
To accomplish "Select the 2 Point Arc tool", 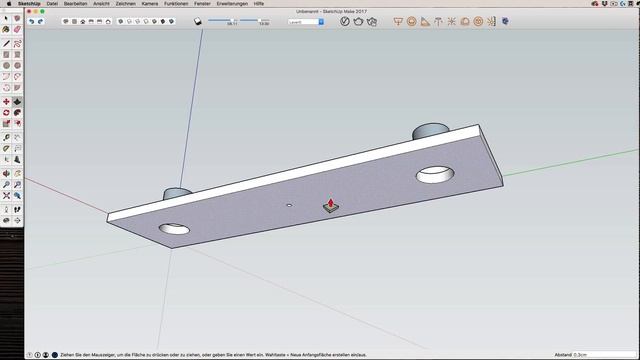I will point(17,76).
